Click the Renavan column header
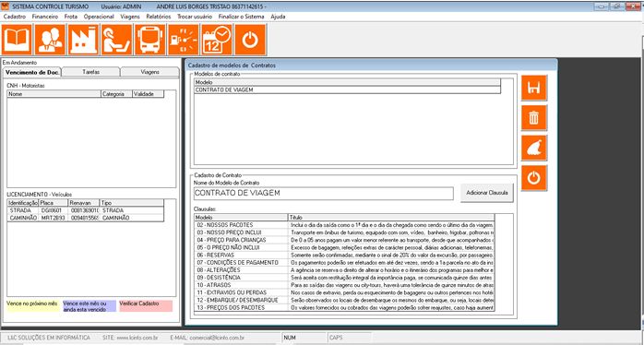The height and width of the screenshot is (345, 644). [84, 203]
